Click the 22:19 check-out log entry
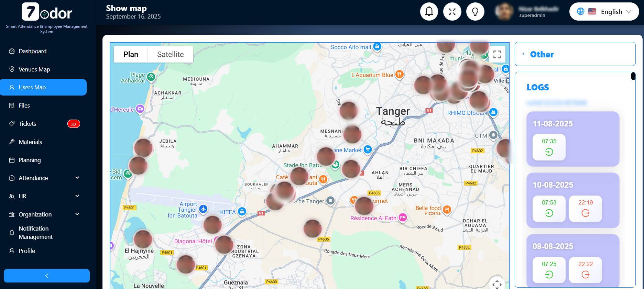This screenshot has width=644, height=289. [585, 209]
